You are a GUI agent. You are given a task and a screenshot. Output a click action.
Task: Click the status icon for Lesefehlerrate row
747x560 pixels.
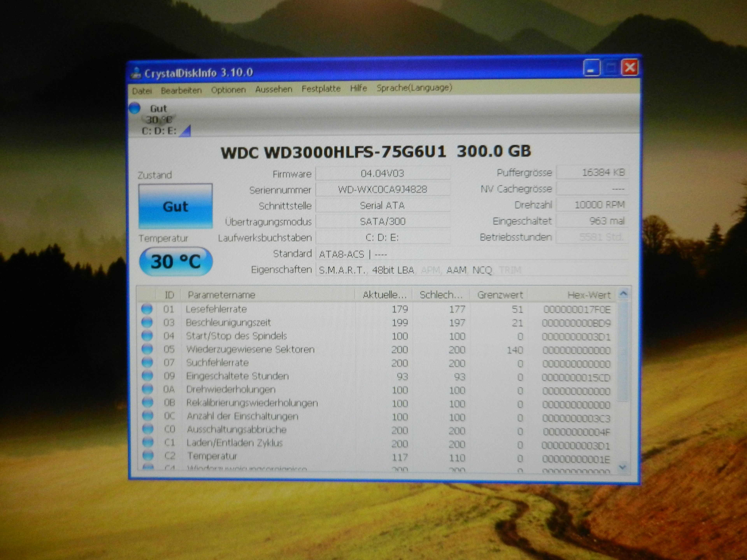(x=146, y=309)
